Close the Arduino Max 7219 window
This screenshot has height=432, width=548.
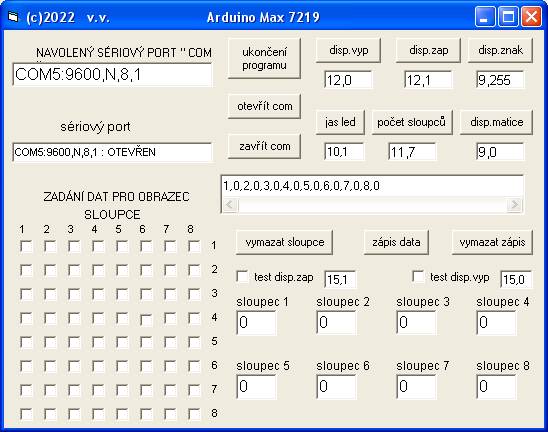coord(531,16)
